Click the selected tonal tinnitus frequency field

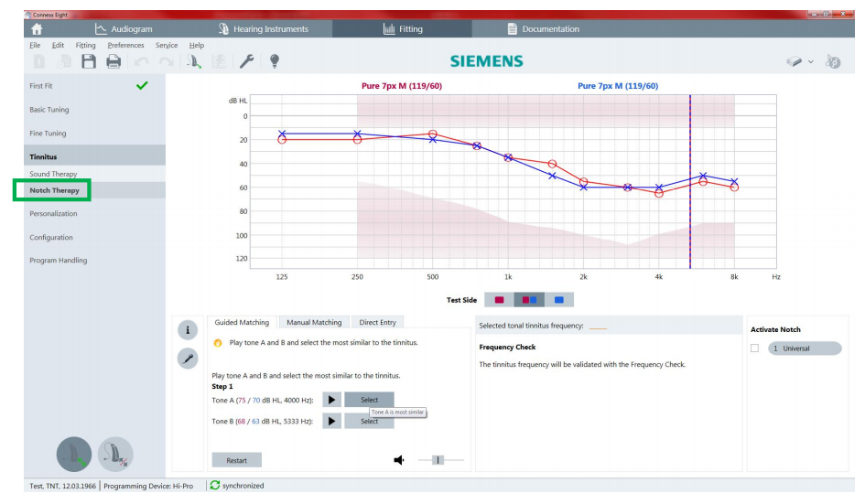[598, 327]
